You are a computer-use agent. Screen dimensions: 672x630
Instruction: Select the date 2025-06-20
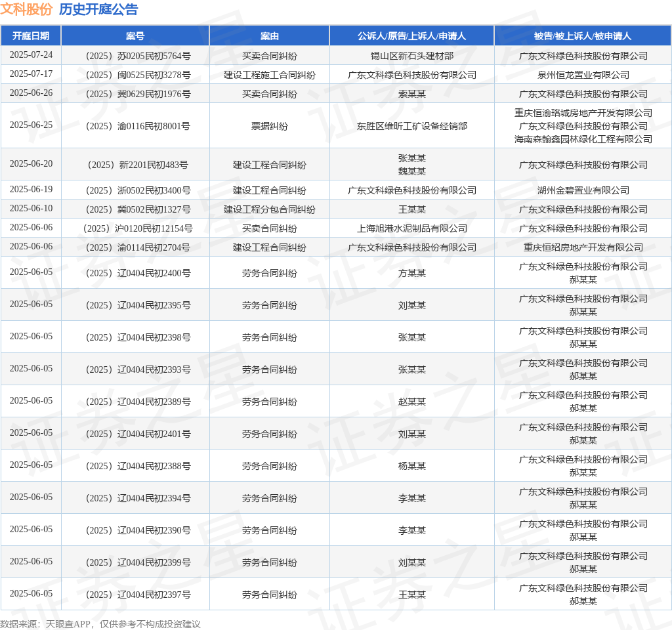(31, 163)
